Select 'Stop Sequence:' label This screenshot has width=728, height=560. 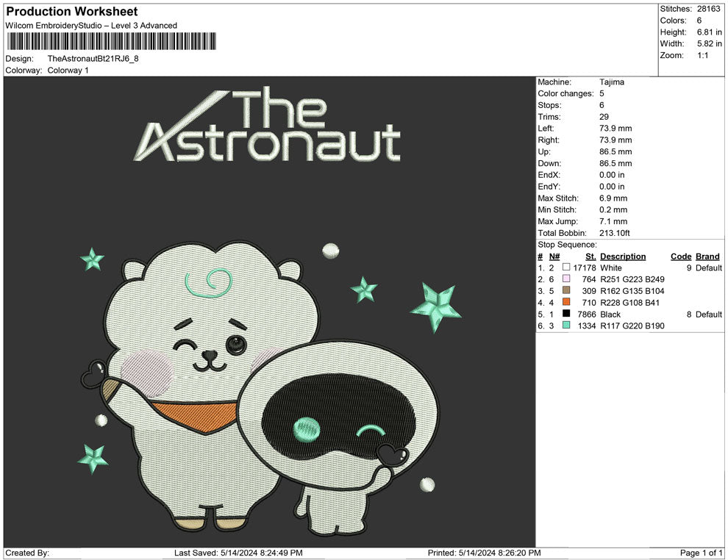click(x=567, y=245)
